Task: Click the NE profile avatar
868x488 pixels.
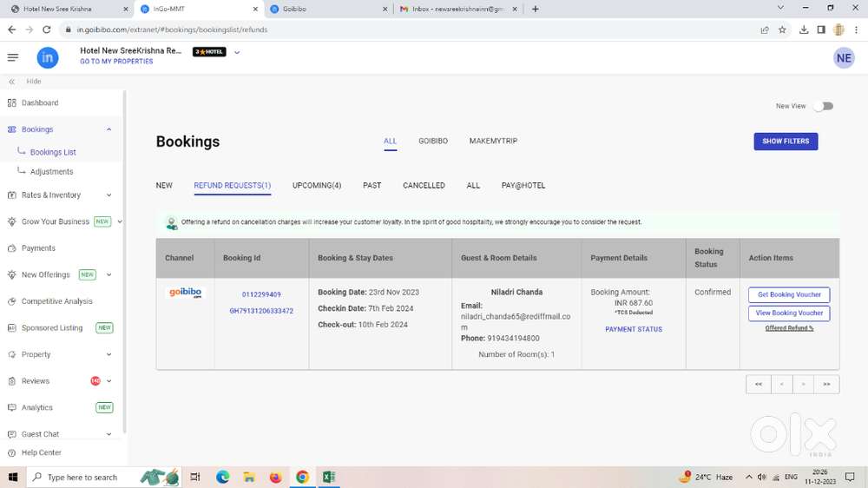Action: pyautogui.click(x=843, y=58)
